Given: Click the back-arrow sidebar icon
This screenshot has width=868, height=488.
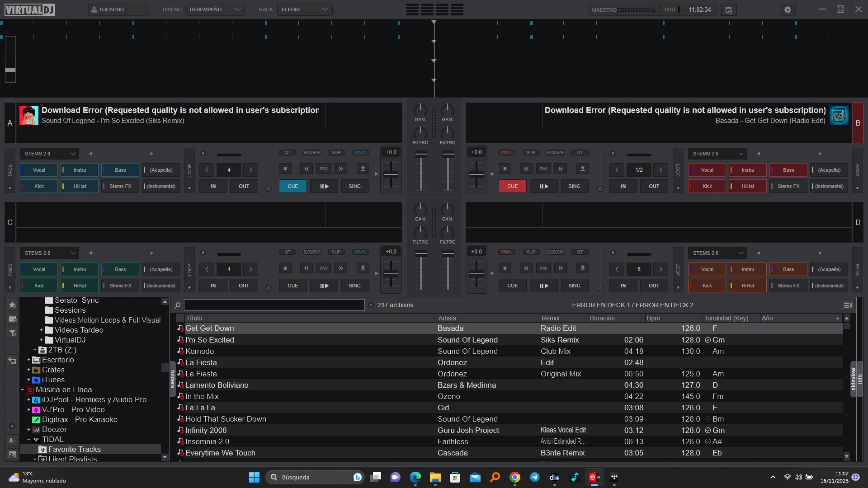Looking at the screenshot, I should click(12, 361).
